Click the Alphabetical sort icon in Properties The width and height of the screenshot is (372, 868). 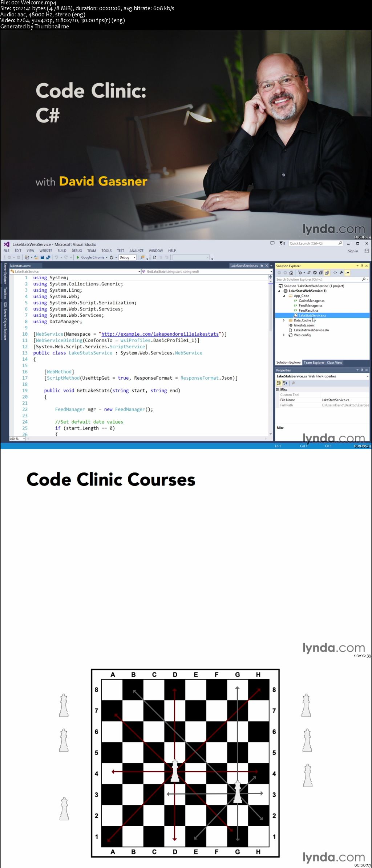(x=285, y=383)
